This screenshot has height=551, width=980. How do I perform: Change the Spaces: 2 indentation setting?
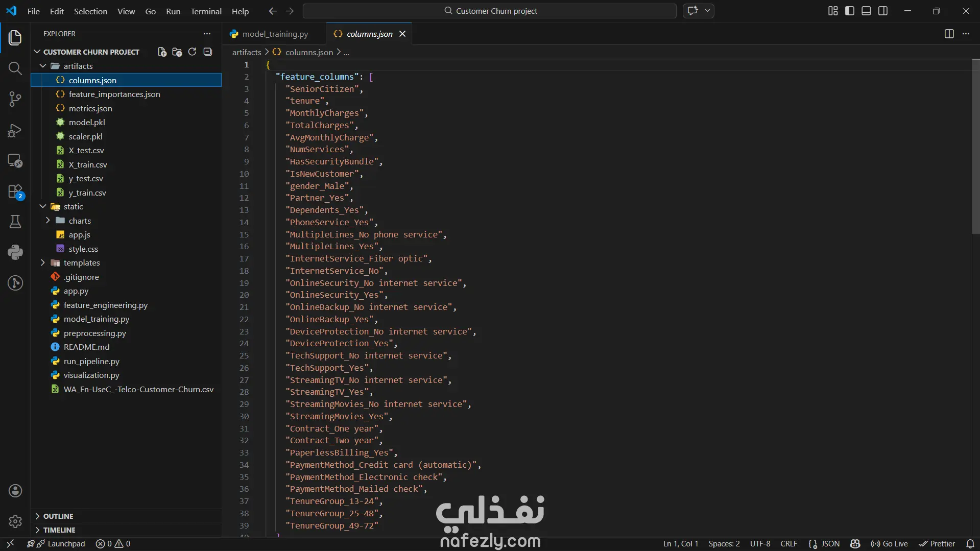724,544
